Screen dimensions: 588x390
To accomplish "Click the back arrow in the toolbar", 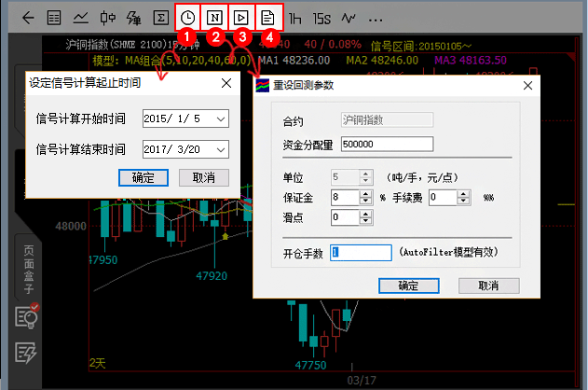I will tap(28, 17).
